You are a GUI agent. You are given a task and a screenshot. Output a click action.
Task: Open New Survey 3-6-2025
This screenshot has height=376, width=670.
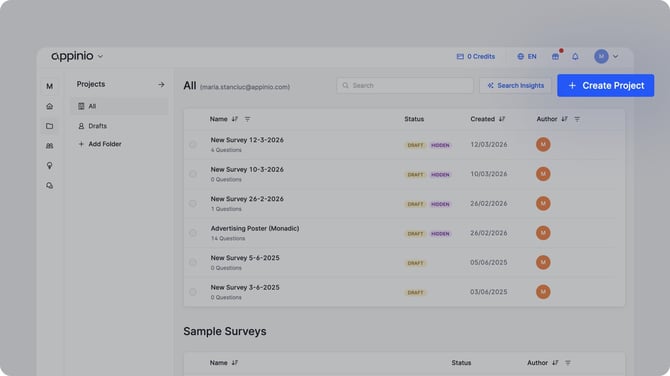click(245, 288)
